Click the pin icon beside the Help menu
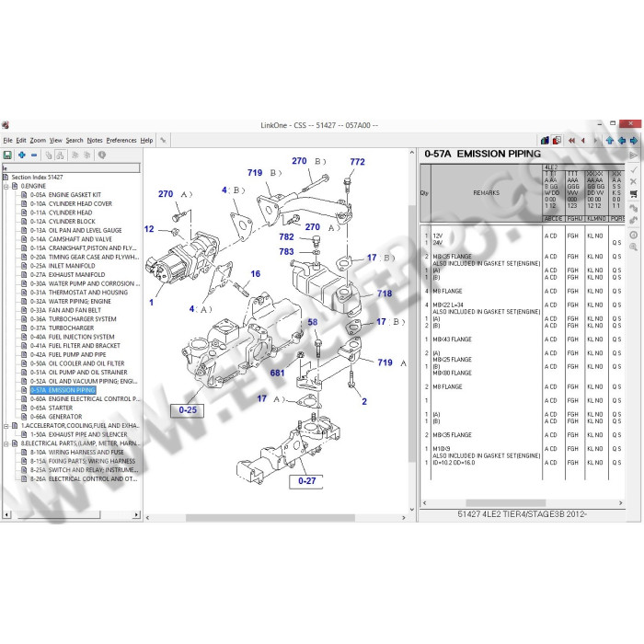 163,141
